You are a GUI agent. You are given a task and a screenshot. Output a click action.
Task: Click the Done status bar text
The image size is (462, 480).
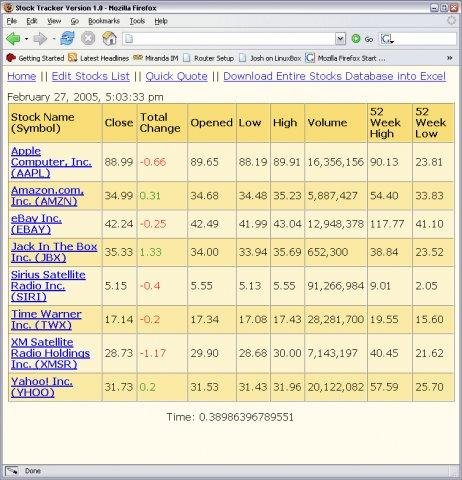pyautogui.click(x=33, y=471)
